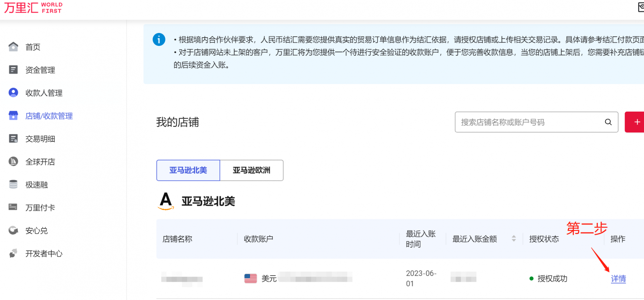Click the 收款账户 column header
Image resolution: width=644 pixels, height=300 pixels.
(258, 239)
